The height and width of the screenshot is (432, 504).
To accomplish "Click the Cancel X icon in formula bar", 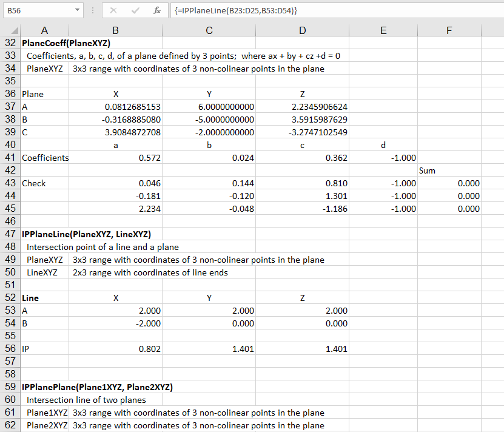I will [114, 10].
